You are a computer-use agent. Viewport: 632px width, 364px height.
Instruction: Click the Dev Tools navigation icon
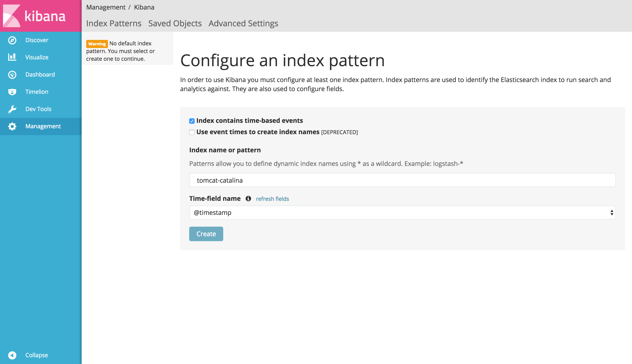point(12,109)
